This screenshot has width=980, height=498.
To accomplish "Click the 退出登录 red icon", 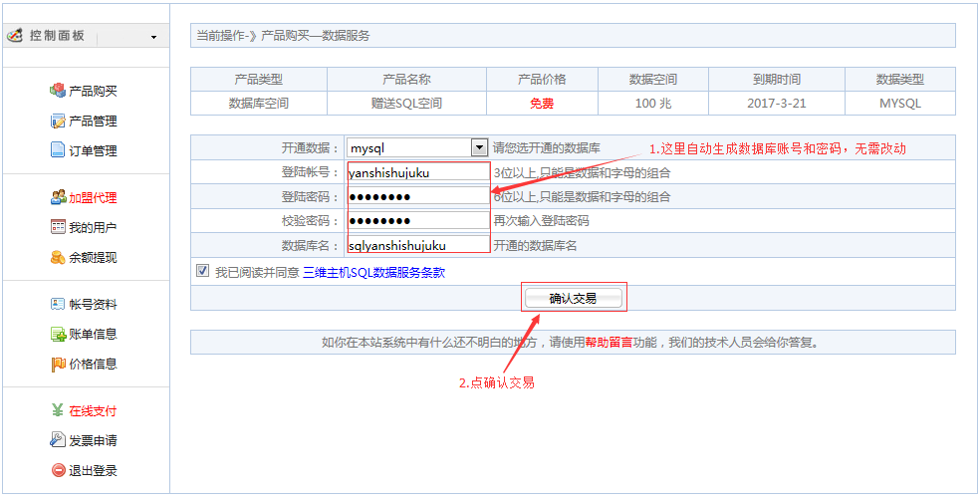I will click(x=58, y=470).
